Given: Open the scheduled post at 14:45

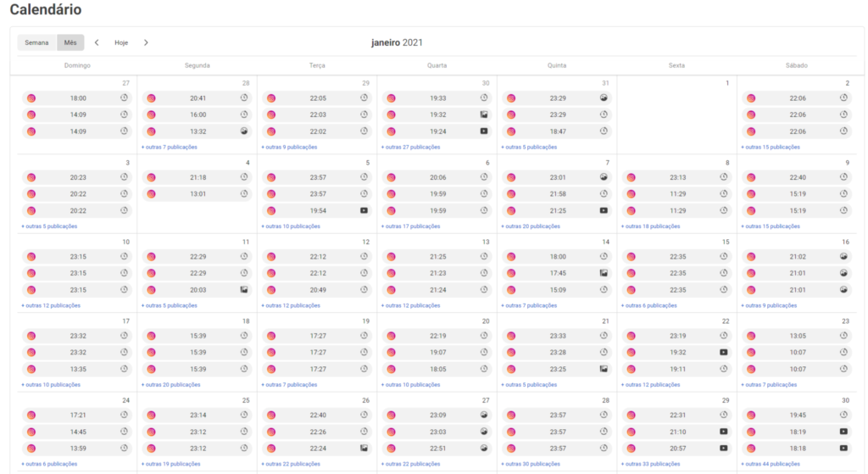Looking at the screenshot, I should point(77,432).
